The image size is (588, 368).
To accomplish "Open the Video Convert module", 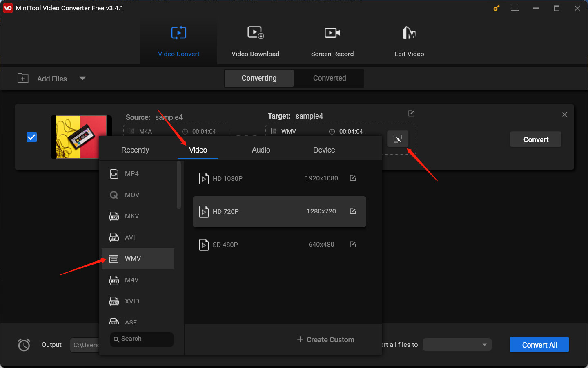I will point(179,41).
